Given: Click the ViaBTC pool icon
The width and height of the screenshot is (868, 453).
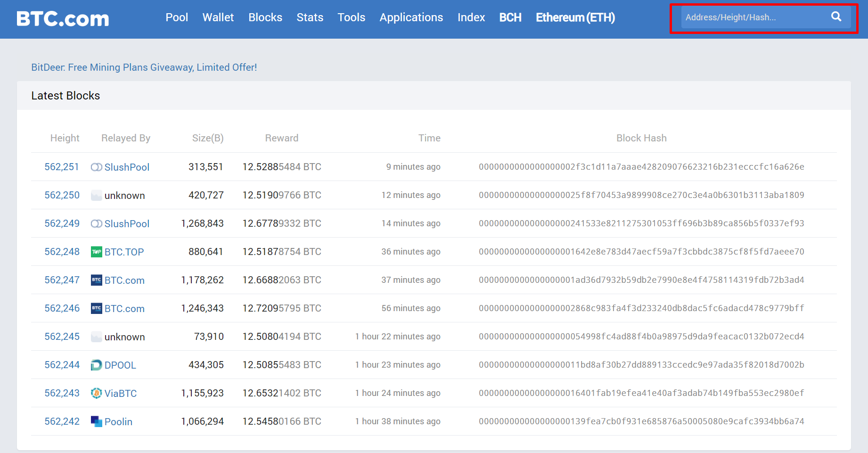Looking at the screenshot, I should coord(96,394).
